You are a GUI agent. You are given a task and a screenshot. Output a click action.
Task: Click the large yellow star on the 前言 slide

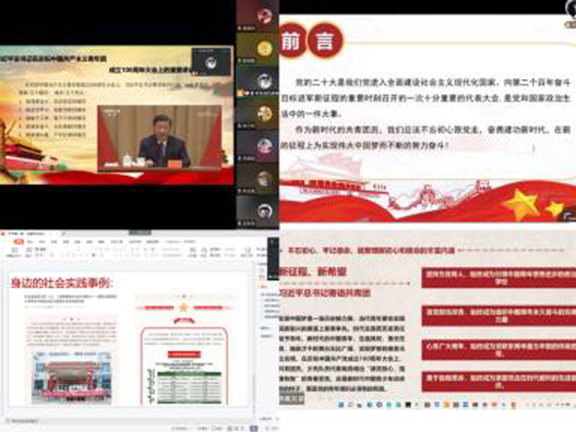tap(521, 205)
